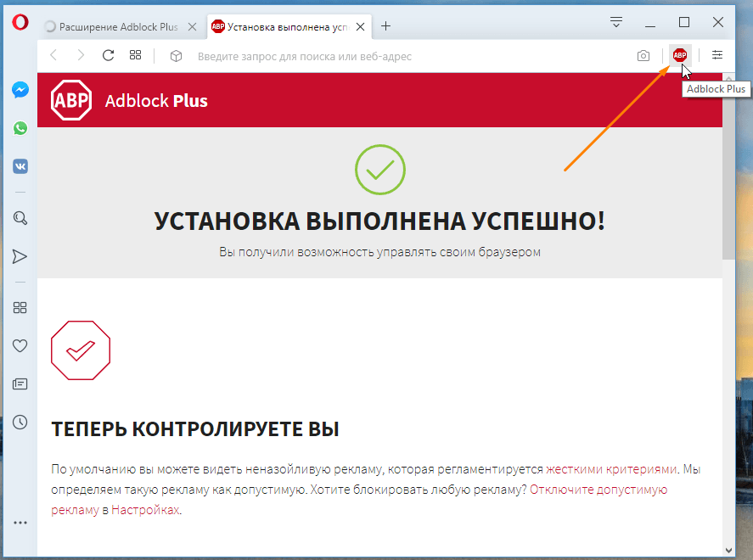Open browsing history clock icon
The image size is (753, 560).
tap(20, 422)
